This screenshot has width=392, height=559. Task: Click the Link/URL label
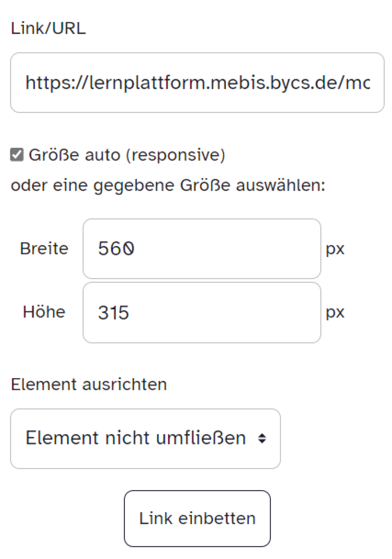coord(47,27)
